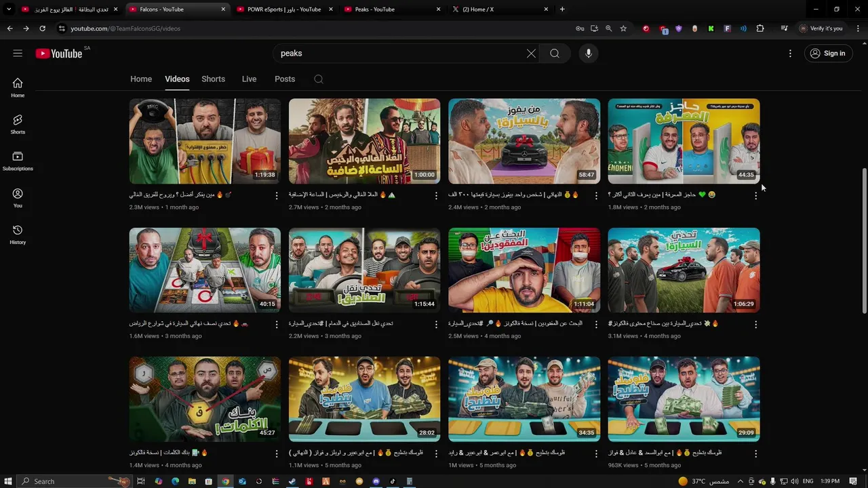Click the Verify it's you profile button
This screenshot has width=868, height=488.
coord(821,28)
